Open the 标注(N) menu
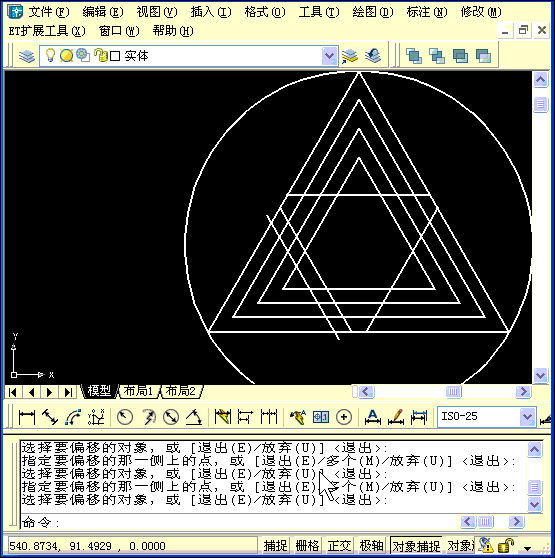555x558 pixels. tap(427, 12)
